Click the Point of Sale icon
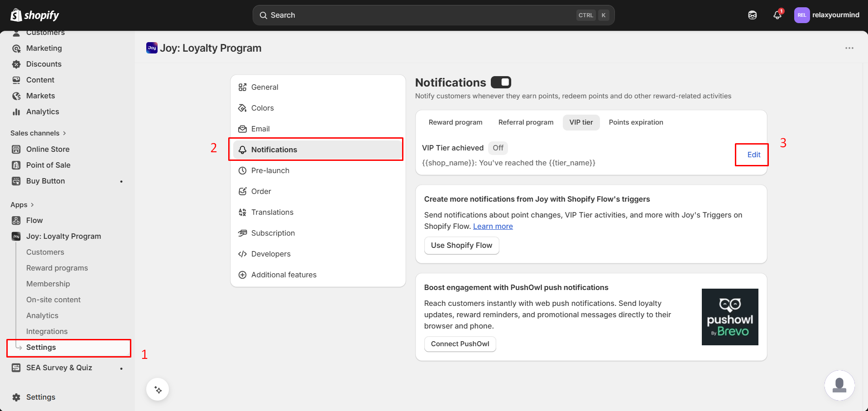The height and width of the screenshot is (411, 868). click(16, 165)
